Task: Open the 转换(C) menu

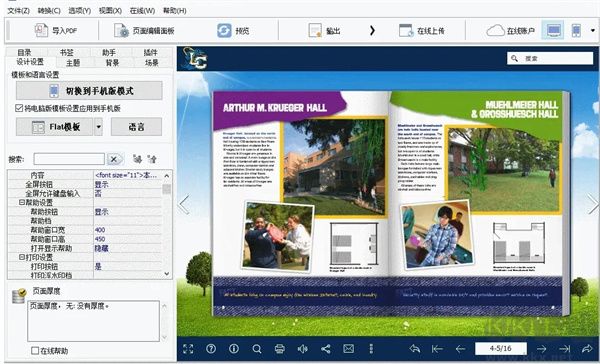Action: pos(49,11)
